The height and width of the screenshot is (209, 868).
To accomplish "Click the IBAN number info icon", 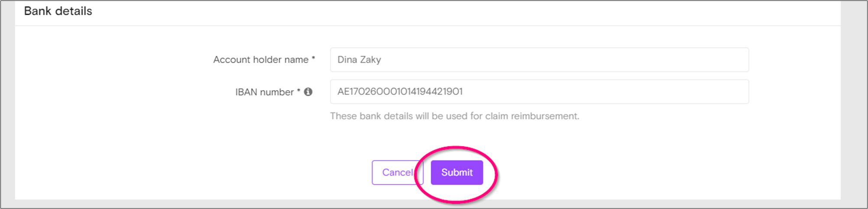I will 308,92.
